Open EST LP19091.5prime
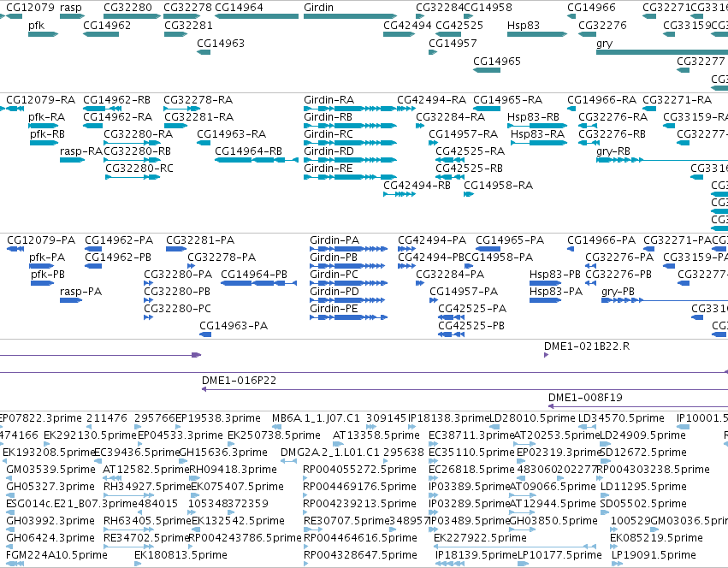Screen dimensions: 728x568 pyautogui.click(x=654, y=555)
